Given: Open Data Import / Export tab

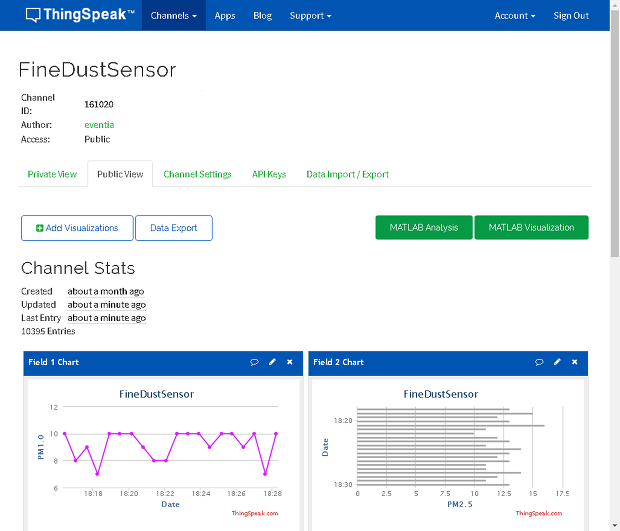Looking at the screenshot, I should click(348, 174).
